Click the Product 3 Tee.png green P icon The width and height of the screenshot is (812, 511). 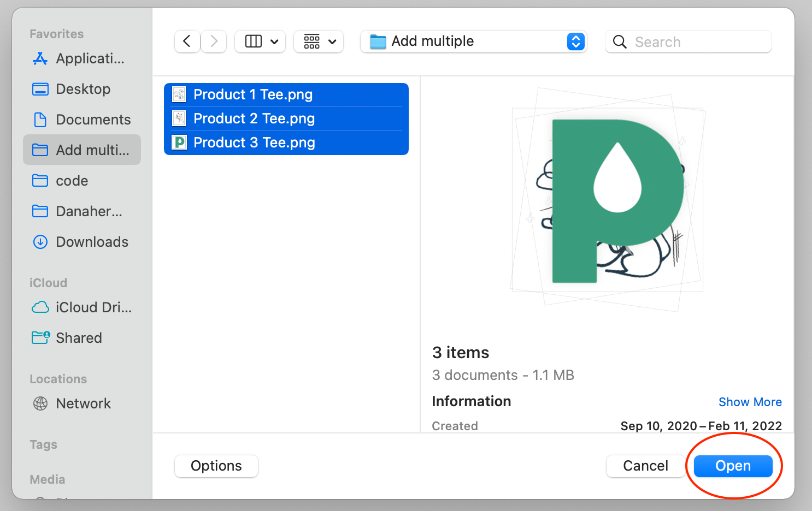(x=179, y=142)
